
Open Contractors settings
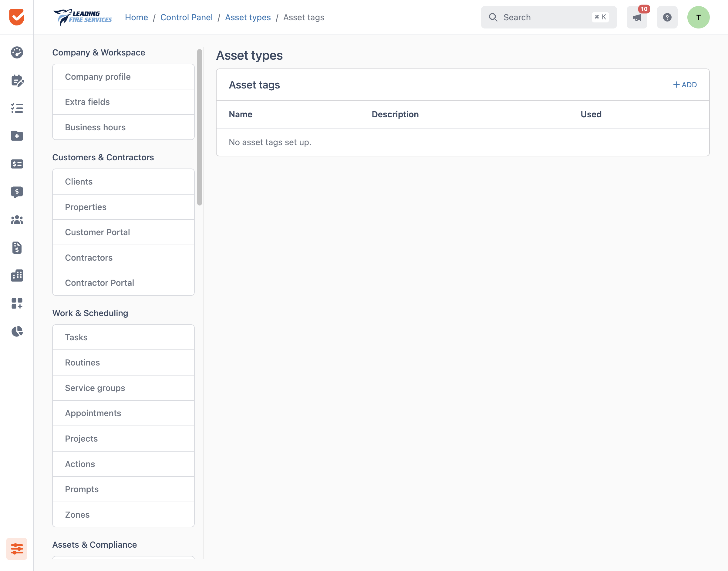[x=123, y=258]
